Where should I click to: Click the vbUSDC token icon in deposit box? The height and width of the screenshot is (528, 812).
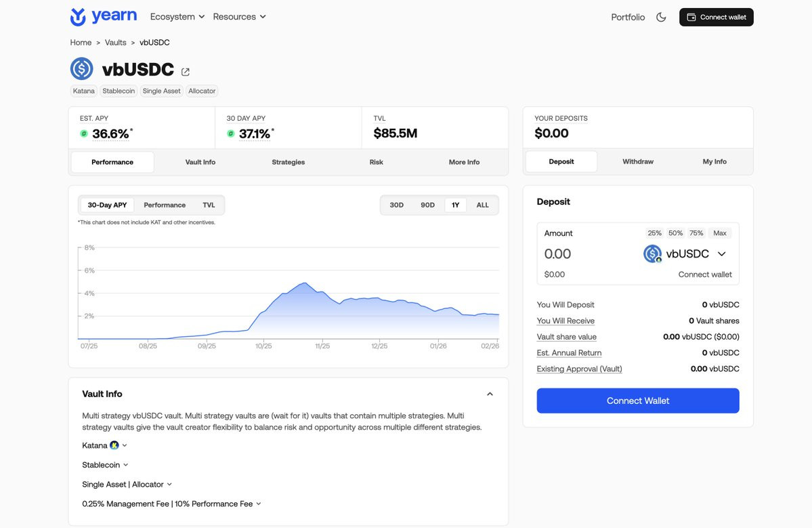[x=652, y=254]
